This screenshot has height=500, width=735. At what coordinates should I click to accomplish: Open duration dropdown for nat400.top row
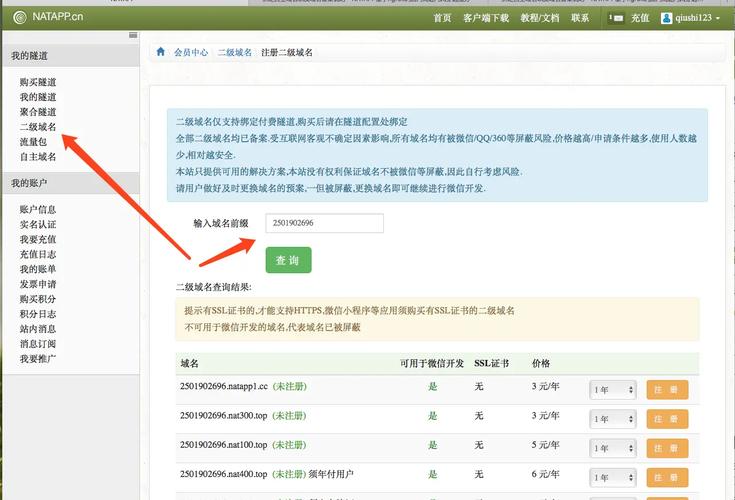[x=613, y=478]
